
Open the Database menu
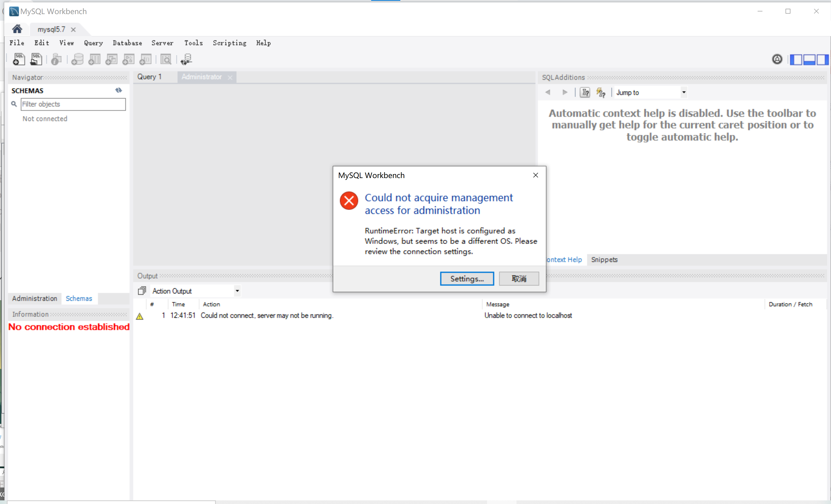[x=127, y=43]
